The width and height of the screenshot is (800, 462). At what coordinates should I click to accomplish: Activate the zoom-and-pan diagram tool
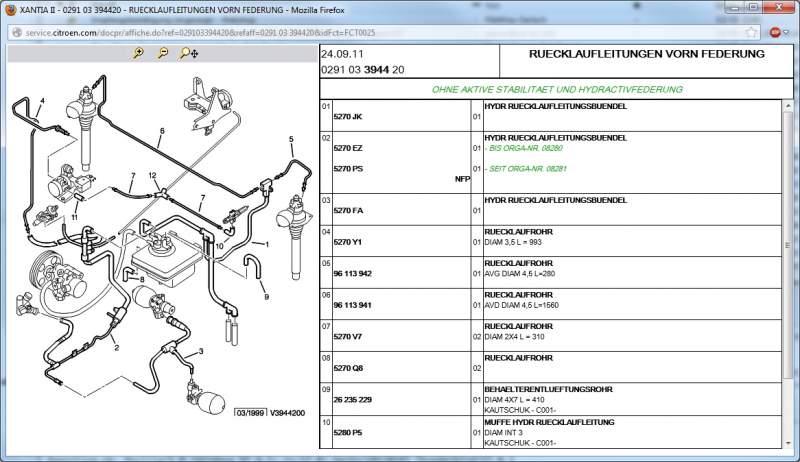189,53
